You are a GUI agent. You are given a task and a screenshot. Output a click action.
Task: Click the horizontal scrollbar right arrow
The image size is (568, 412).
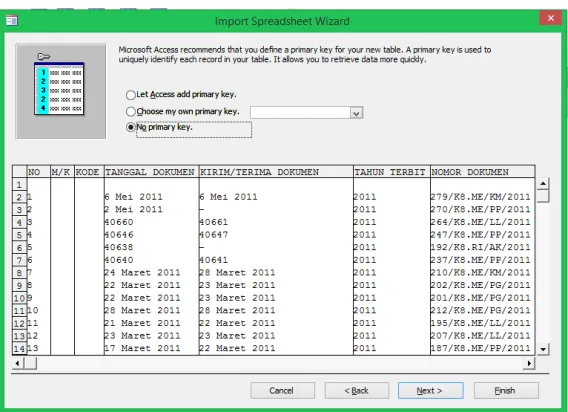529,363
